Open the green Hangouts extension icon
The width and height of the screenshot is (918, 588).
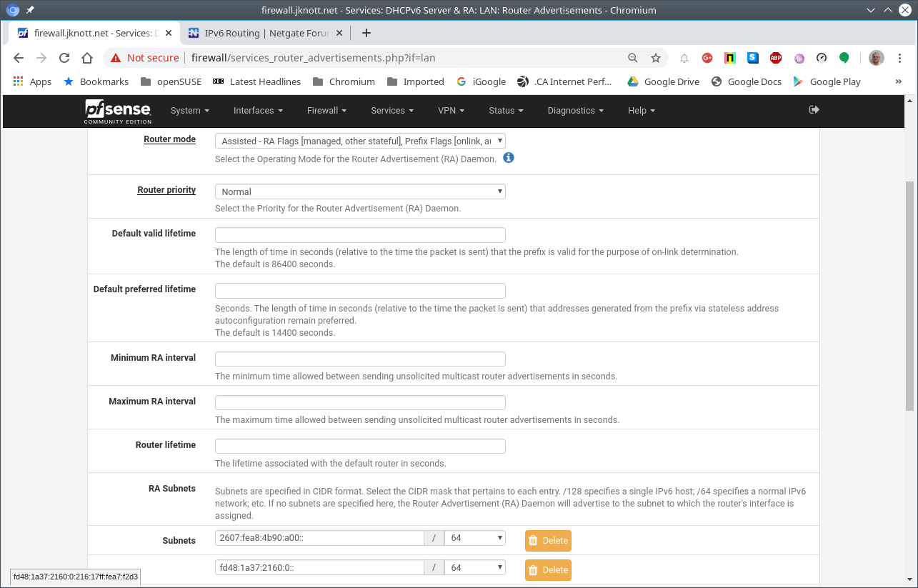point(844,58)
